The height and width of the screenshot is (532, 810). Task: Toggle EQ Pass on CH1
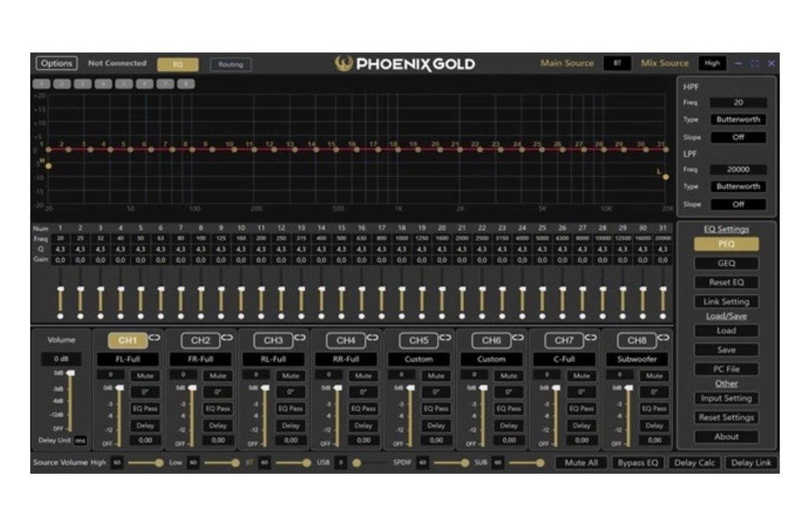click(x=145, y=409)
